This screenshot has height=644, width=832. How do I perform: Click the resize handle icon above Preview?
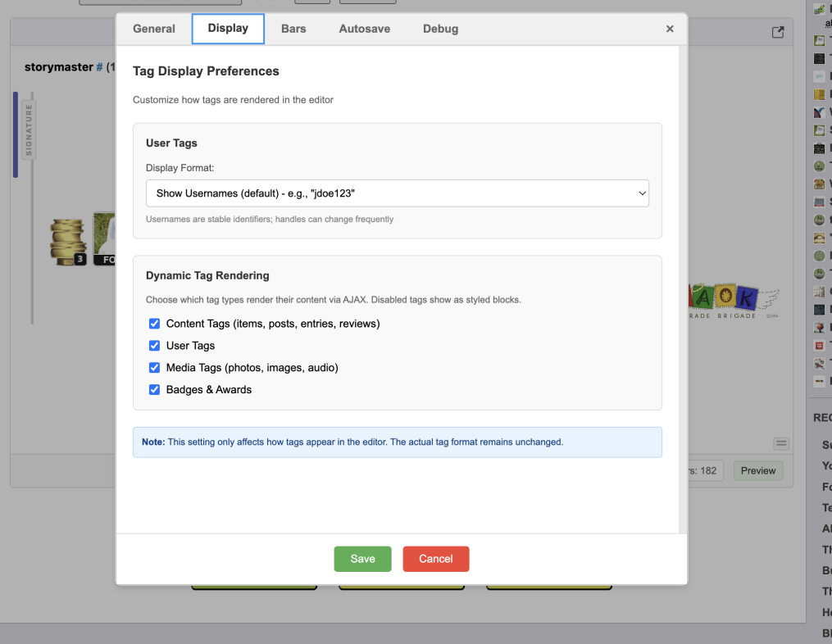pyautogui.click(x=781, y=443)
